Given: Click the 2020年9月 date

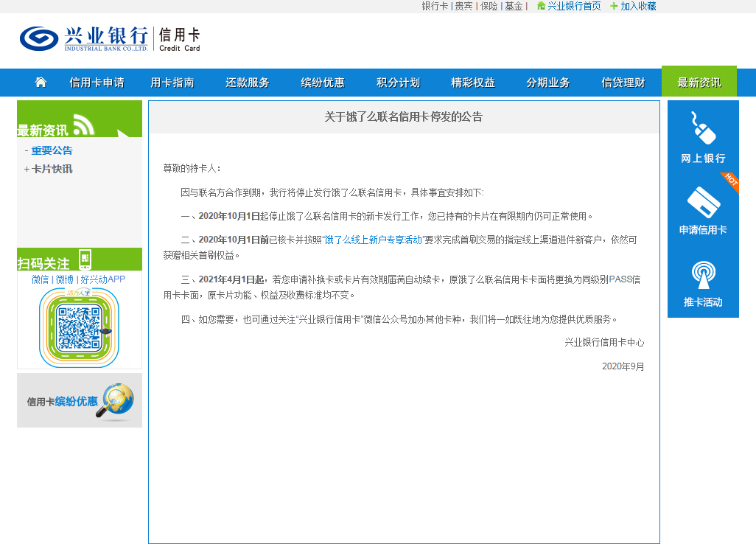Looking at the screenshot, I should coord(623,366).
